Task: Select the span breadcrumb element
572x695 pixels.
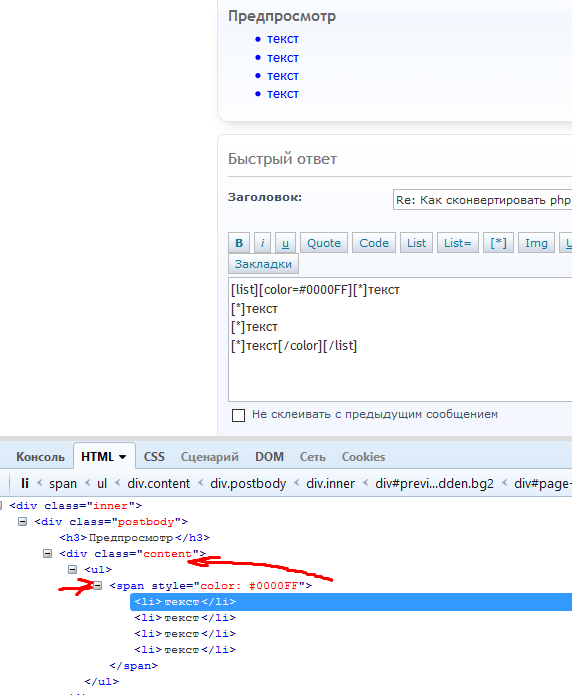Action: click(63, 483)
